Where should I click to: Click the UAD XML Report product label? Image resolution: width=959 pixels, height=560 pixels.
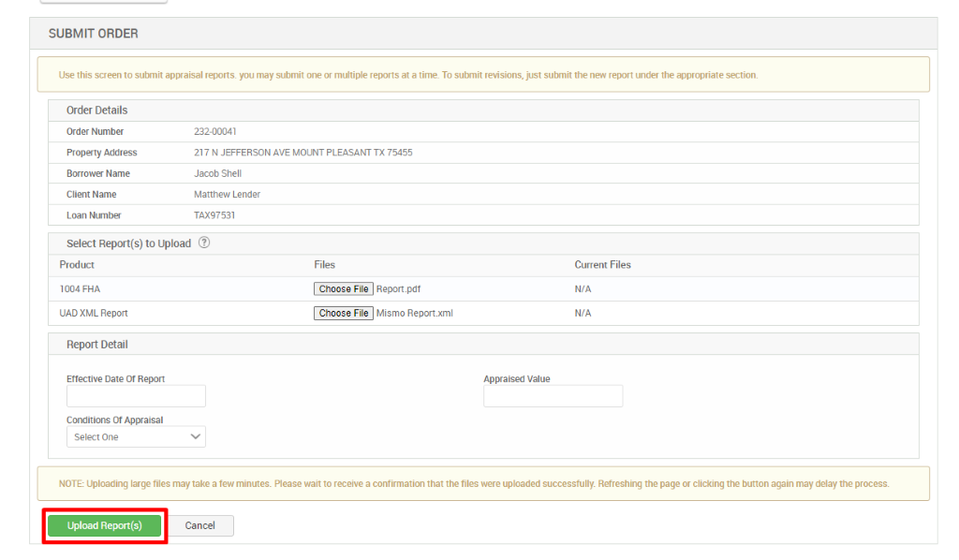(x=94, y=313)
